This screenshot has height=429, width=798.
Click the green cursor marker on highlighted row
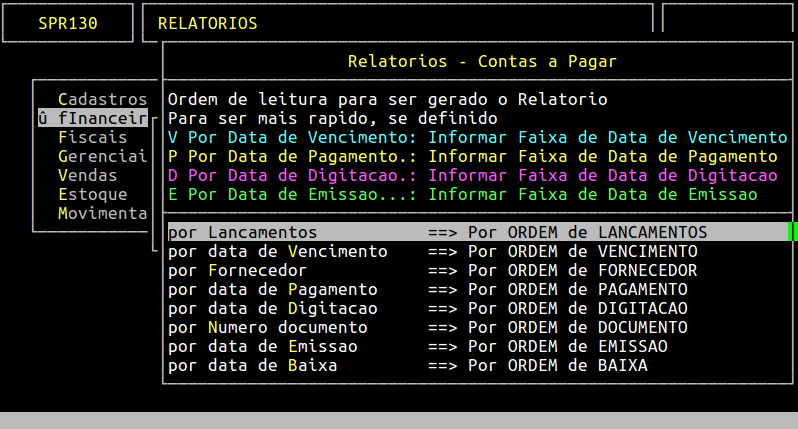[x=792, y=232]
